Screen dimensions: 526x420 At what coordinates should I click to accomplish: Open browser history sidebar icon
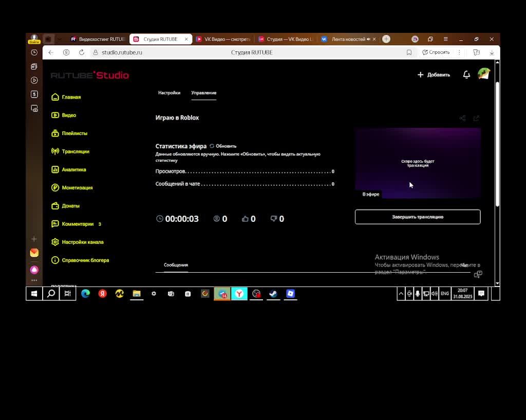(x=34, y=52)
